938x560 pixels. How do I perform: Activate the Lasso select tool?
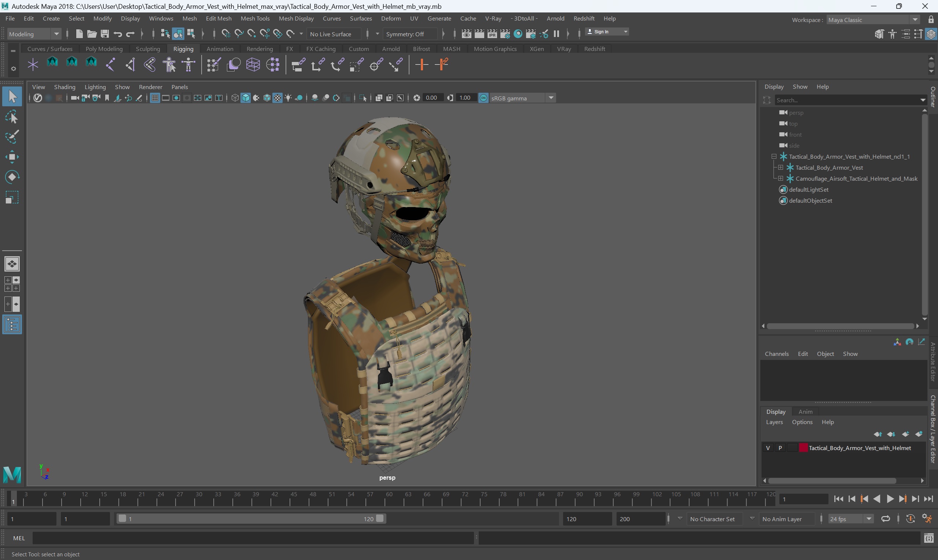tap(12, 117)
